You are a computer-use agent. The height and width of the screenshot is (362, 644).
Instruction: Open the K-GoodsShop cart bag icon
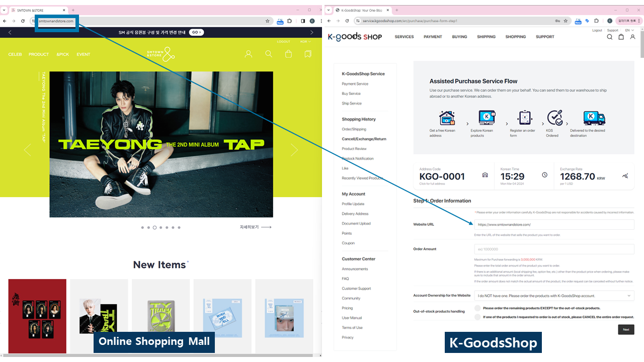pos(621,37)
